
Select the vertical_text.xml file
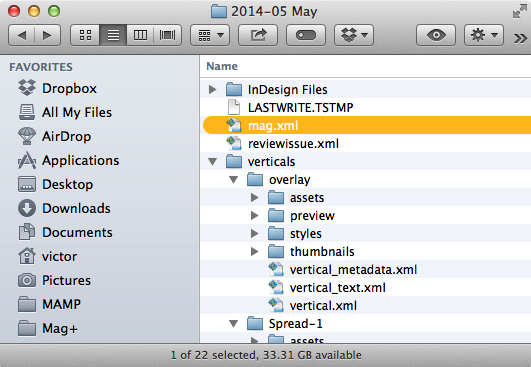tap(366, 287)
